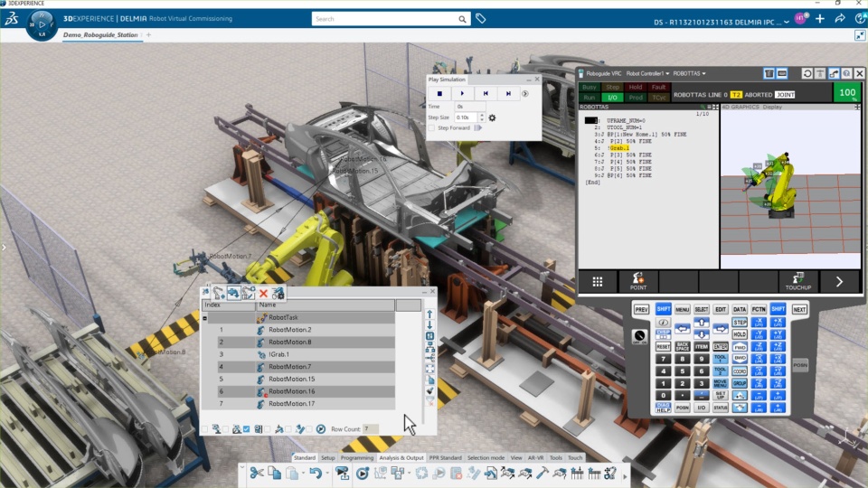
Task: Click the Step Size value field
Action: (x=467, y=117)
